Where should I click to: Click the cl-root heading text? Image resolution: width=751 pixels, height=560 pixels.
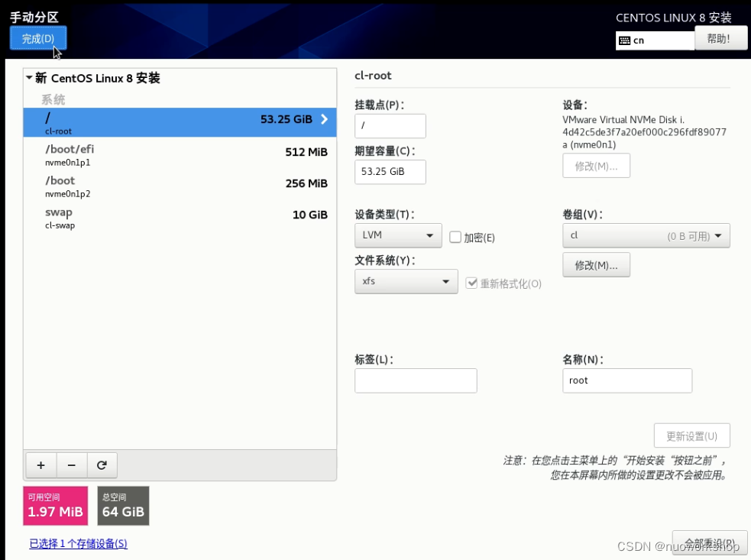click(x=373, y=76)
